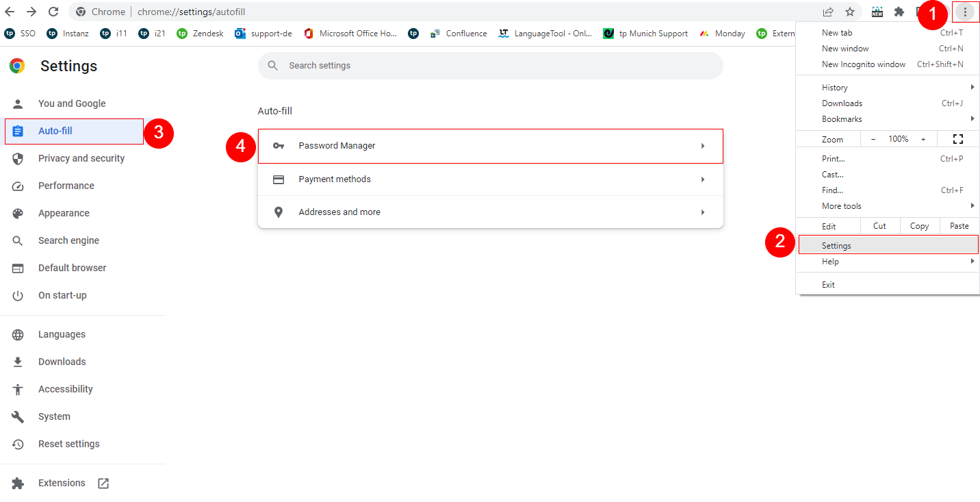Image resolution: width=980 pixels, height=502 pixels.
Task: Click the Search settings field
Action: (490, 66)
